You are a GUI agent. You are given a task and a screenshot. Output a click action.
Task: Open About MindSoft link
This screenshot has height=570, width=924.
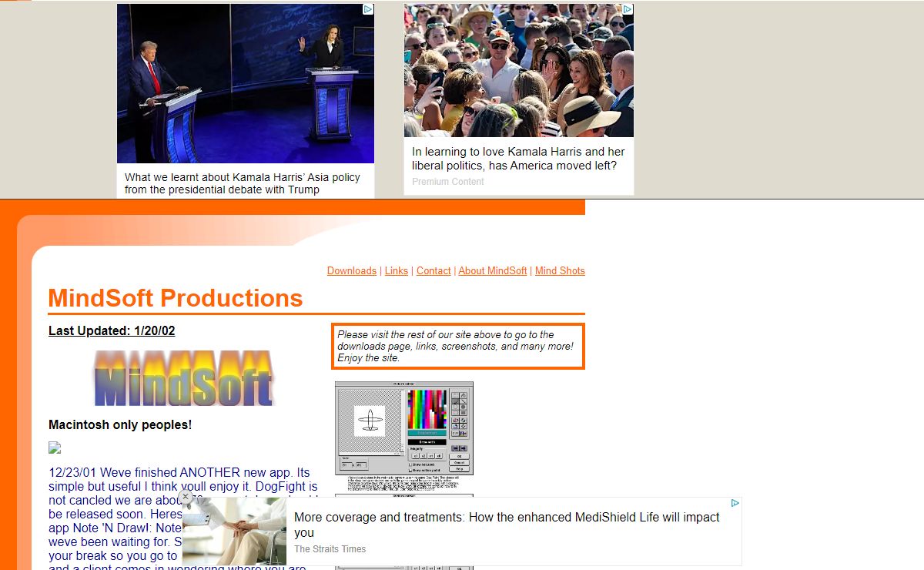(x=493, y=270)
